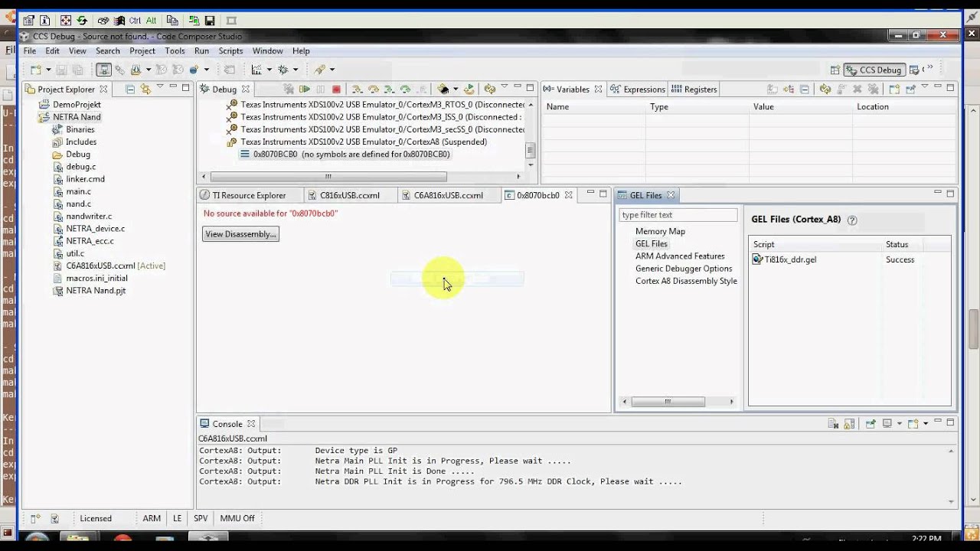
Task: Click the Debug view horizontal scrollbar
Action: (x=328, y=177)
